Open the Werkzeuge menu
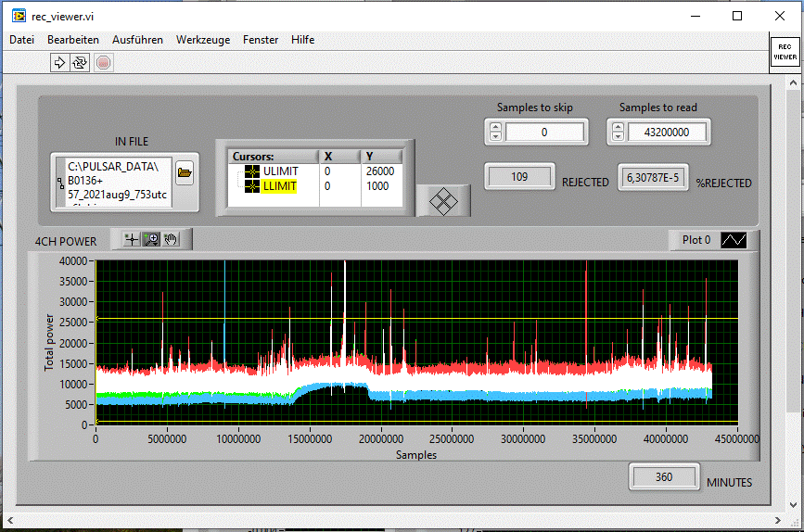This screenshot has width=804, height=532. (x=203, y=40)
